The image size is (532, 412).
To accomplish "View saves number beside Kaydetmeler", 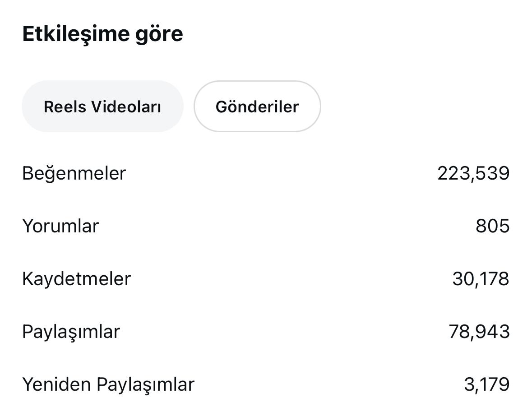I will 481,279.
